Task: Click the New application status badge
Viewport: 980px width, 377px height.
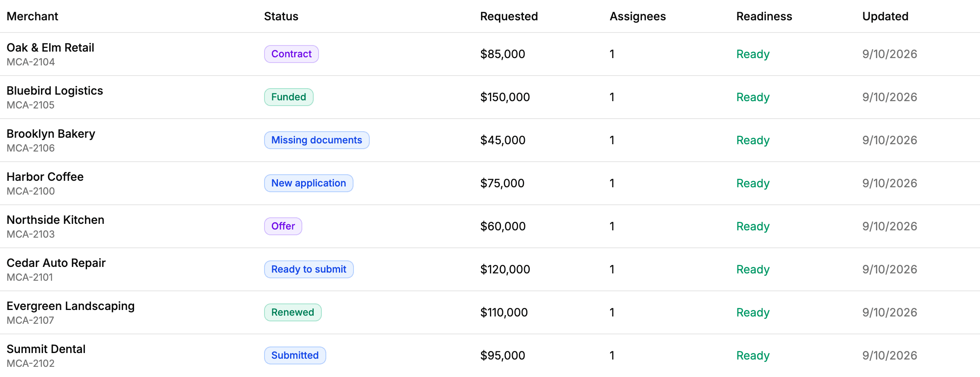Action: click(308, 183)
